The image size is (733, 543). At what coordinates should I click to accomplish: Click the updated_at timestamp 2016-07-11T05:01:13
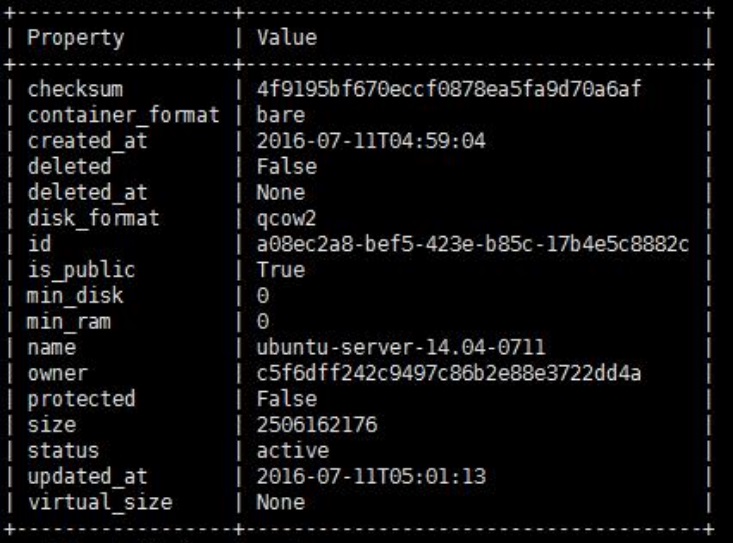pyautogui.click(x=372, y=476)
